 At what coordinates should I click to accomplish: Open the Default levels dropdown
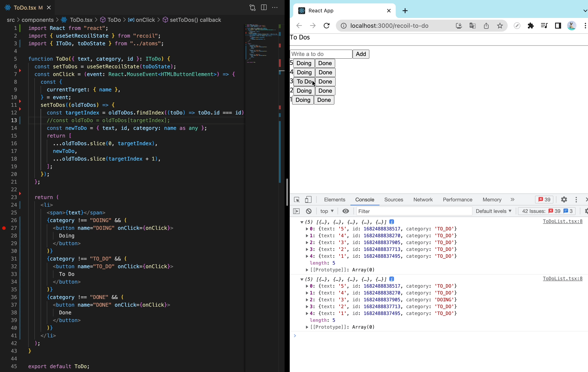[493, 211]
